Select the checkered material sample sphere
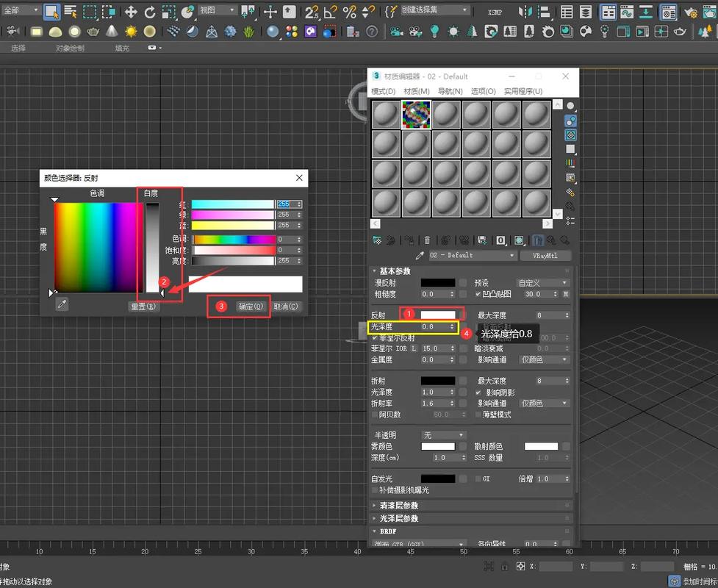 click(415, 115)
